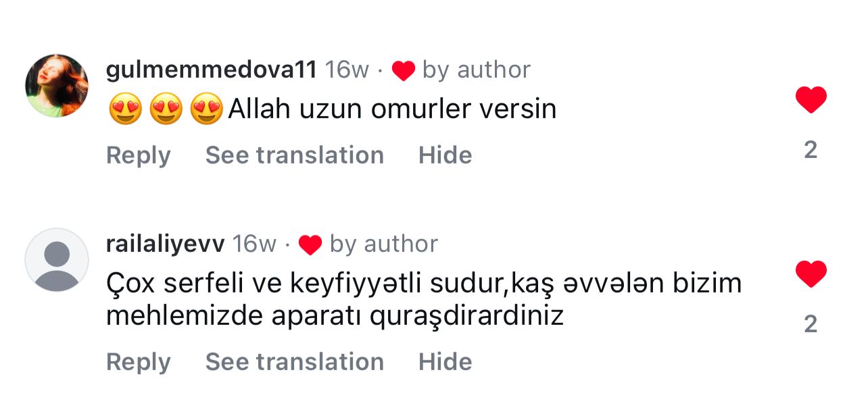Click the railaliyevv username

[x=165, y=244]
